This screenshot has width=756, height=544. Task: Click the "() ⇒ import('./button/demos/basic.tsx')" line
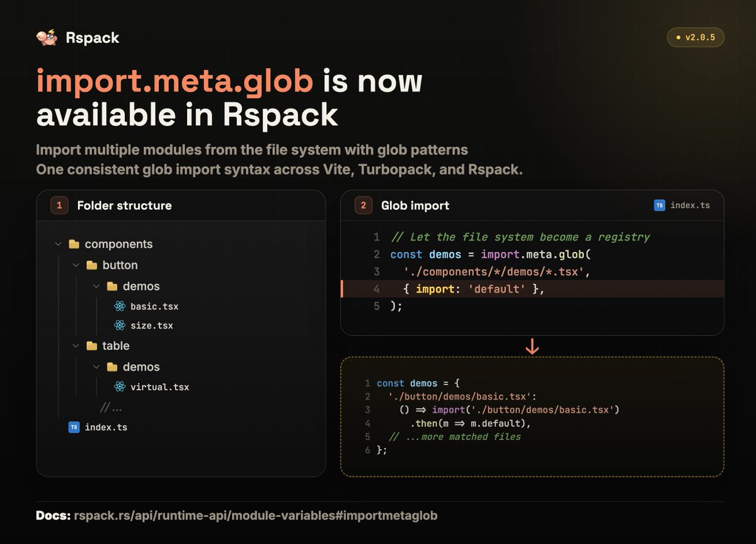(x=510, y=410)
